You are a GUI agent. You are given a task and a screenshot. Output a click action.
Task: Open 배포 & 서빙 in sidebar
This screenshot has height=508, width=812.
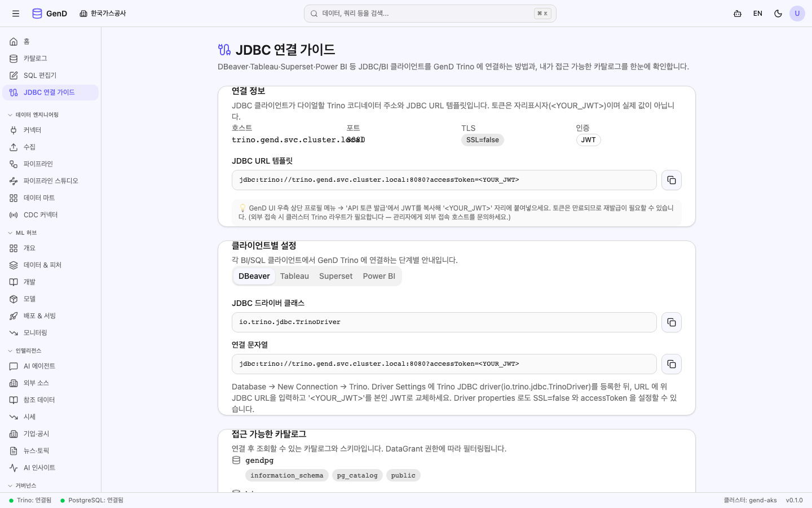[51, 316]
